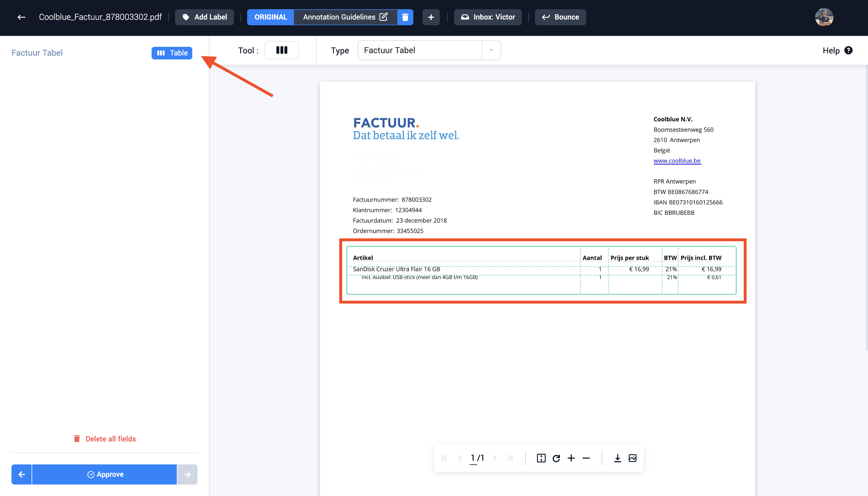Image resolution: width=868 pixels, height=496 pixels.
Task: Select the table columns tool icon
Action: pyautogui.click(x=282, y=51)
